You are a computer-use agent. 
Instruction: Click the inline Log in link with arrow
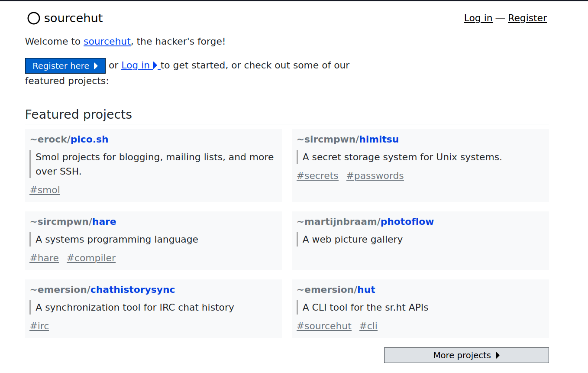pos(141,65)
